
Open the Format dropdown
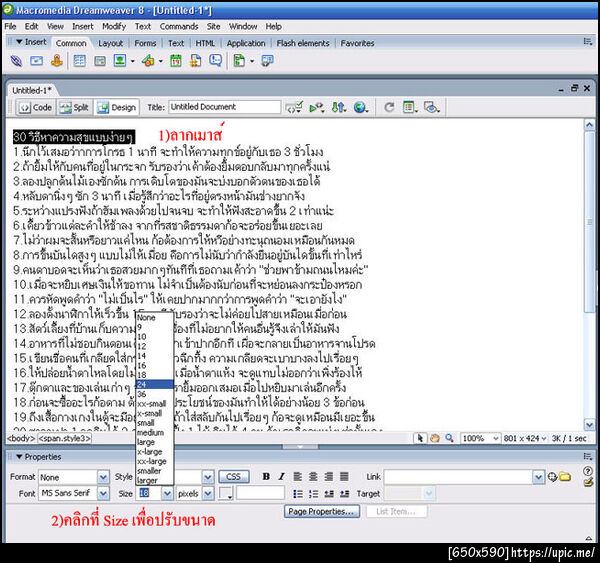pyautogui.click(x=103, y=477)
